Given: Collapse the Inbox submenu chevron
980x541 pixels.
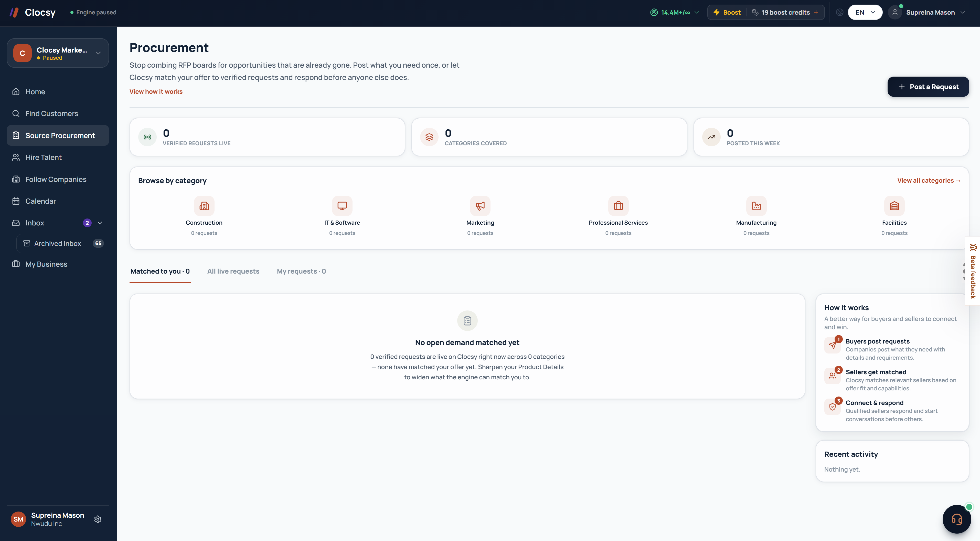Looking at the screenshot, I should [100, 223].
